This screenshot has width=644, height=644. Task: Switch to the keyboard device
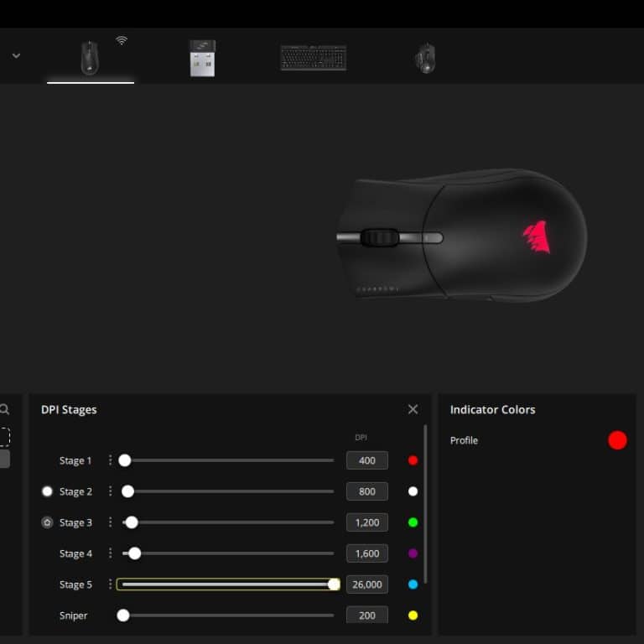coord(313,58)
